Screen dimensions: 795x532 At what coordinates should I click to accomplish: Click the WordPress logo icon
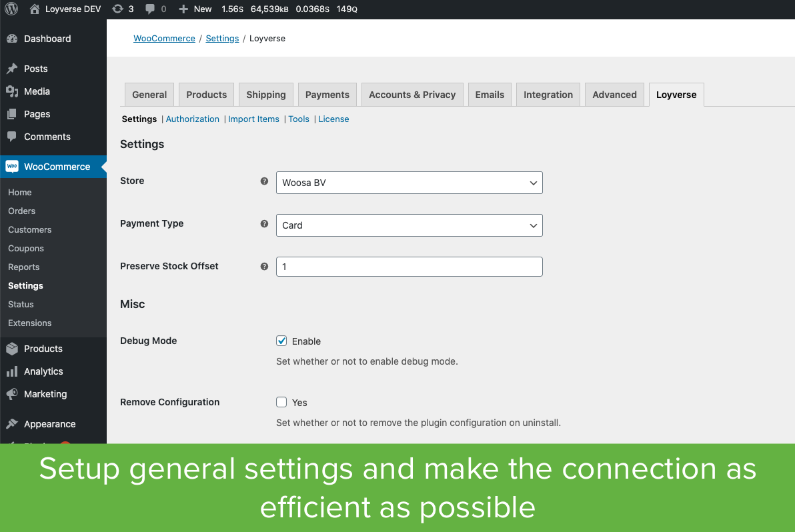11,9
